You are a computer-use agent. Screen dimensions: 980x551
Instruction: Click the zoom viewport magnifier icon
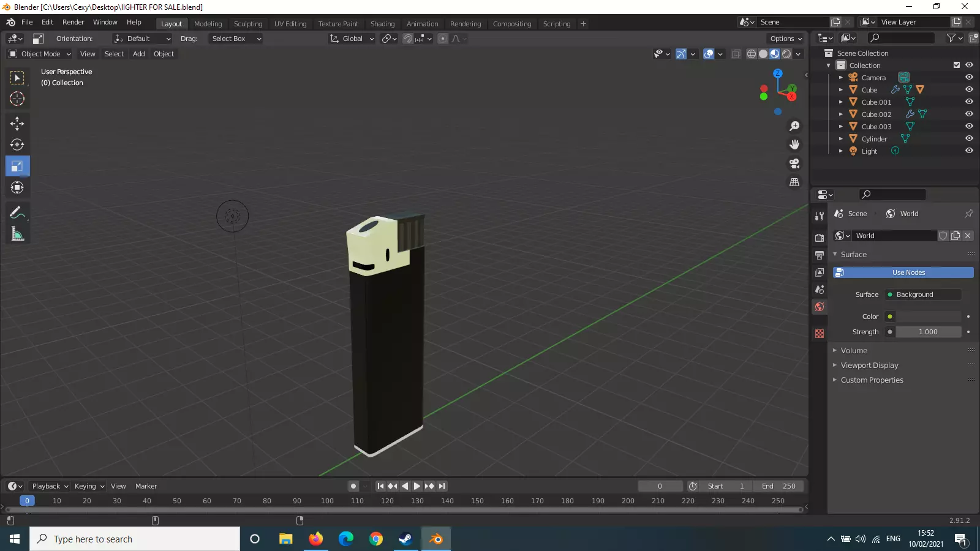coord(794,126)
